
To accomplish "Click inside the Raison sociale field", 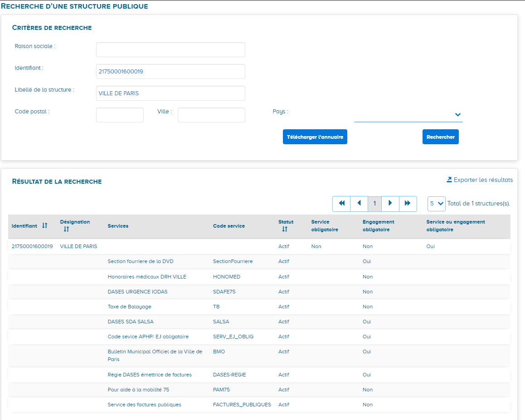I will [x=170, y=49].
